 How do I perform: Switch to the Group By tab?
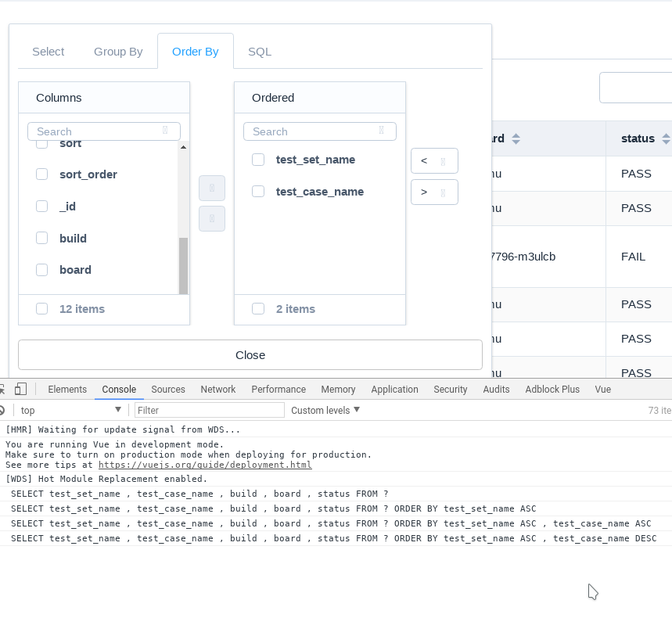[x=118, y=51]
